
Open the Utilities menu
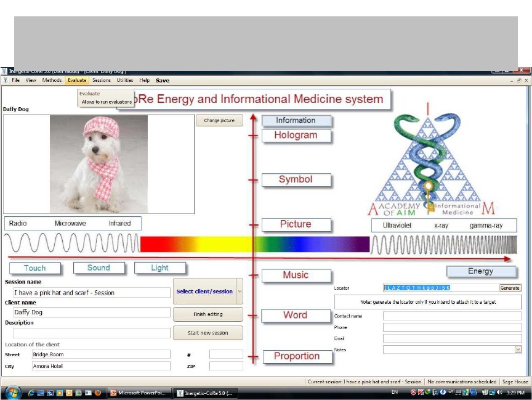125,80
